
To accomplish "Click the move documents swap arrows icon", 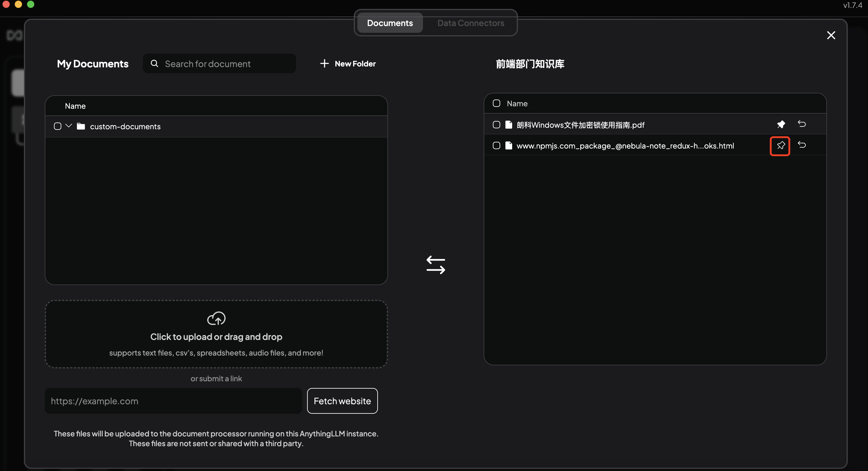I will pos(435,265).
